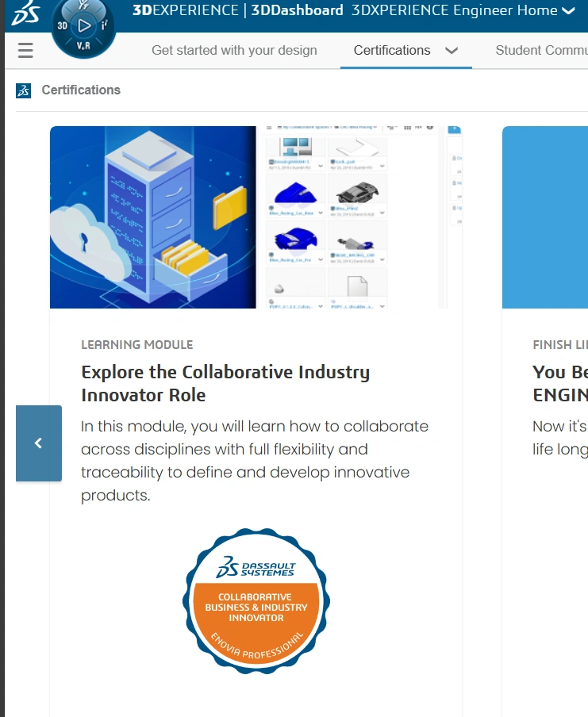This screenshot has height=717, width=588.
Task: Select the right quadrant of the compass
Action: (x=104, y=25)
